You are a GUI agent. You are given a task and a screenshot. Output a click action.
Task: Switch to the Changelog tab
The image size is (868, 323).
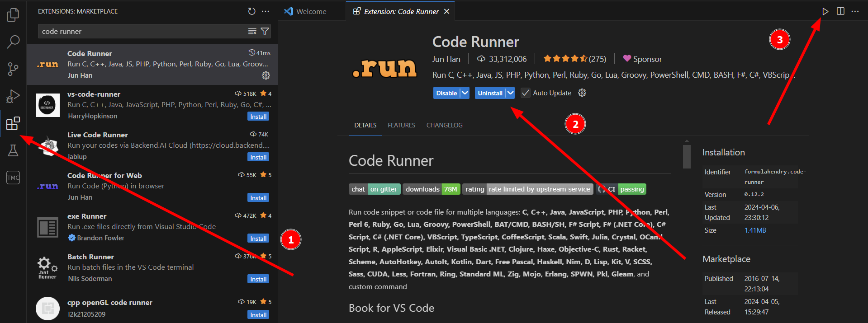click(444, 125)
